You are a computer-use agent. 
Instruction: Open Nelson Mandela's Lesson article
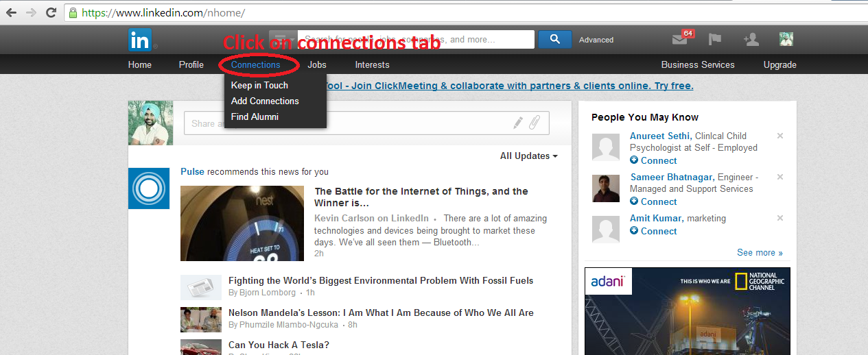381,313
